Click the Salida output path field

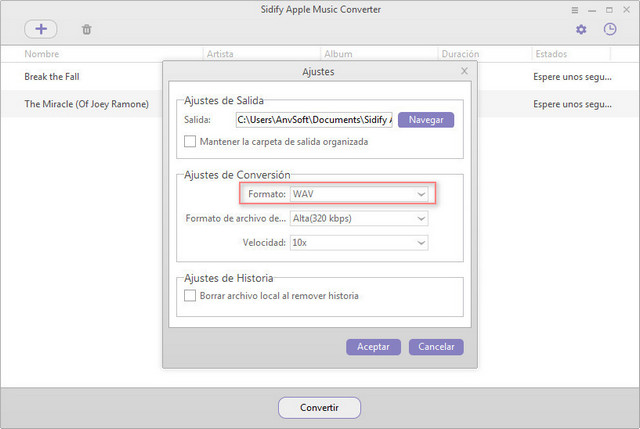tap(314, 120)
